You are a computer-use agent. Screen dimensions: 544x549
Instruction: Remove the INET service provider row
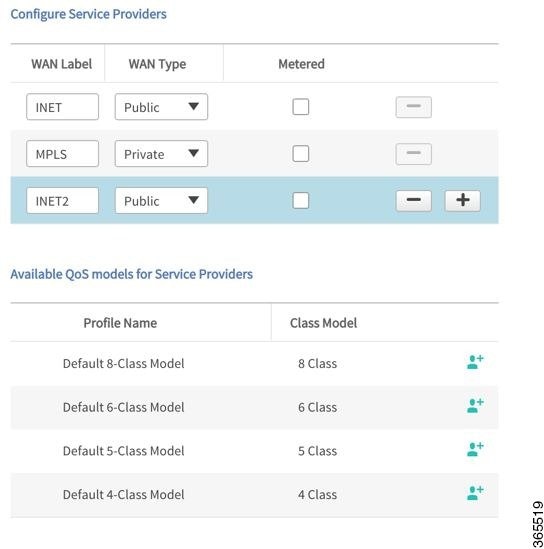(413, 107)
